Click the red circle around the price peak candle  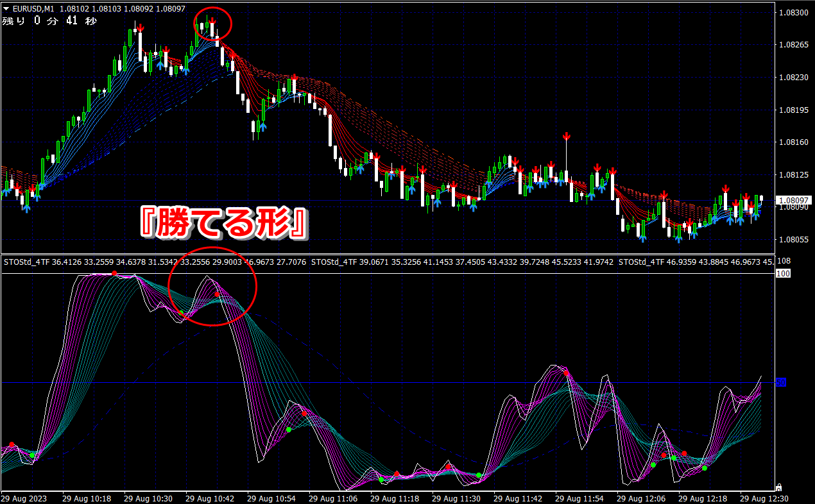pos(212,24)
